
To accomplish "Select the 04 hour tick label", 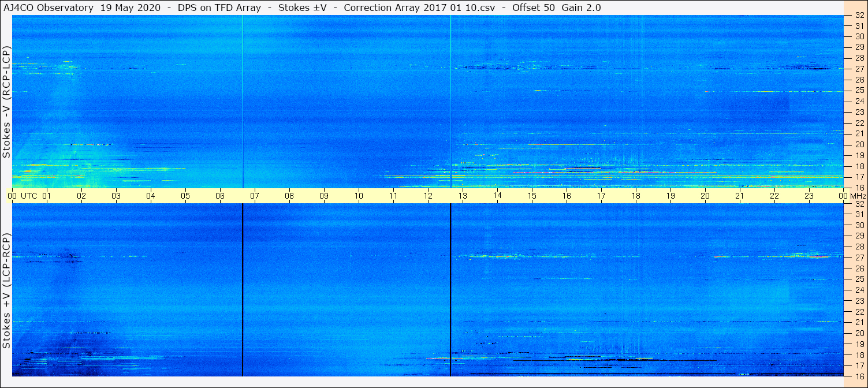I will coord(151,196).
